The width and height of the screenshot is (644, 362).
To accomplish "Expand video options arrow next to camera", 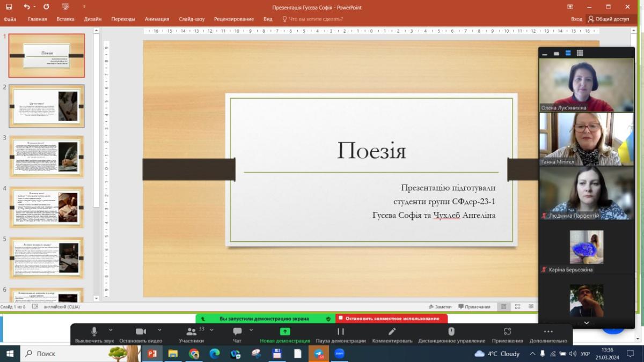I will click(159, 330).
